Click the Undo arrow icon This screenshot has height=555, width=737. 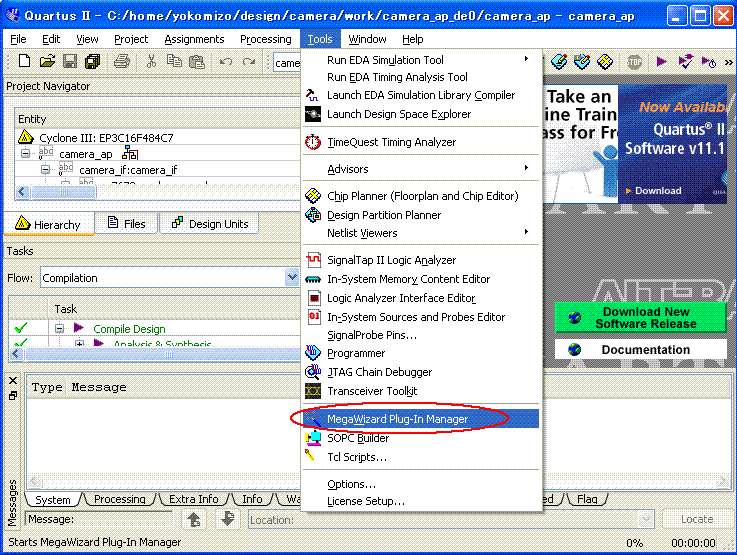point(226,61)
